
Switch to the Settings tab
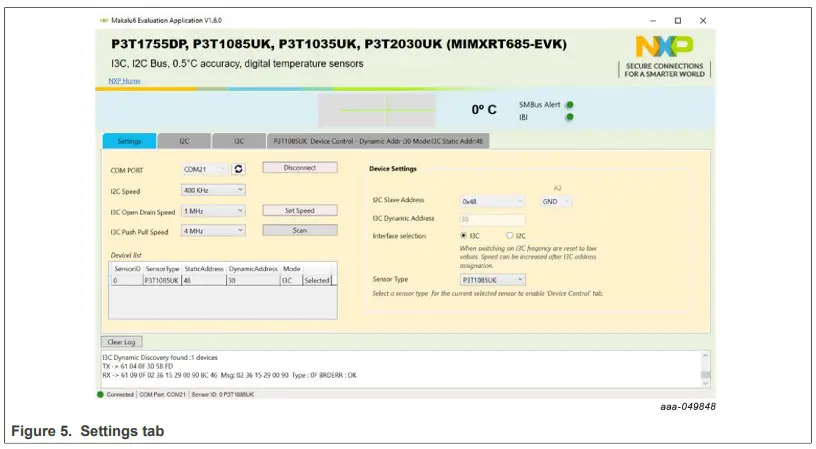tap(129, 141)
